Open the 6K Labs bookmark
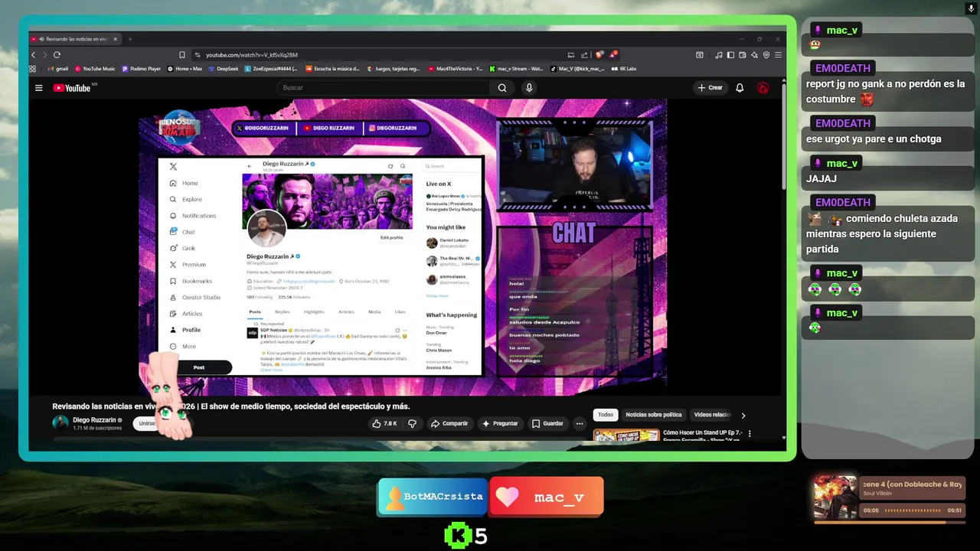The height and width of the screenshot is (551, 980). pyautogui.click(x=624, y=69)
